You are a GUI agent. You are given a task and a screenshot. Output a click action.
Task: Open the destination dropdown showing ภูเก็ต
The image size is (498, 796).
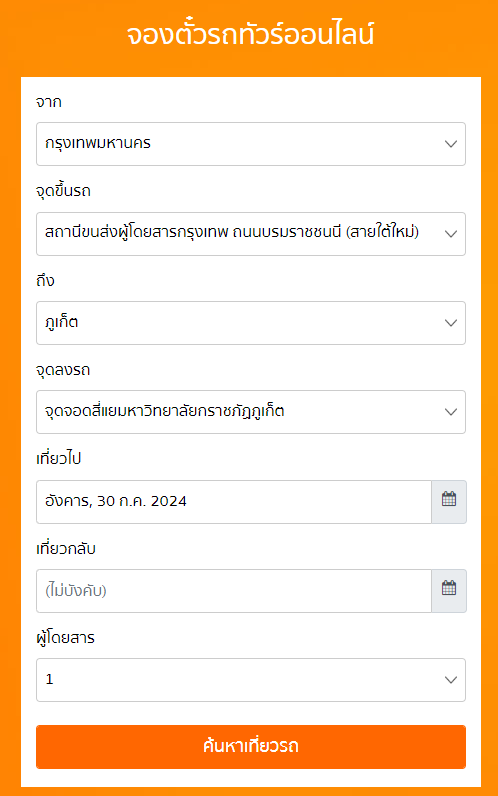coord(251,323)
